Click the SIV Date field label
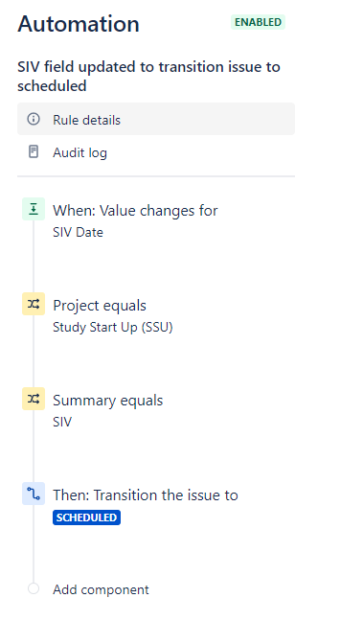This screenshot has width=363, height=644. tap(78, 233)
